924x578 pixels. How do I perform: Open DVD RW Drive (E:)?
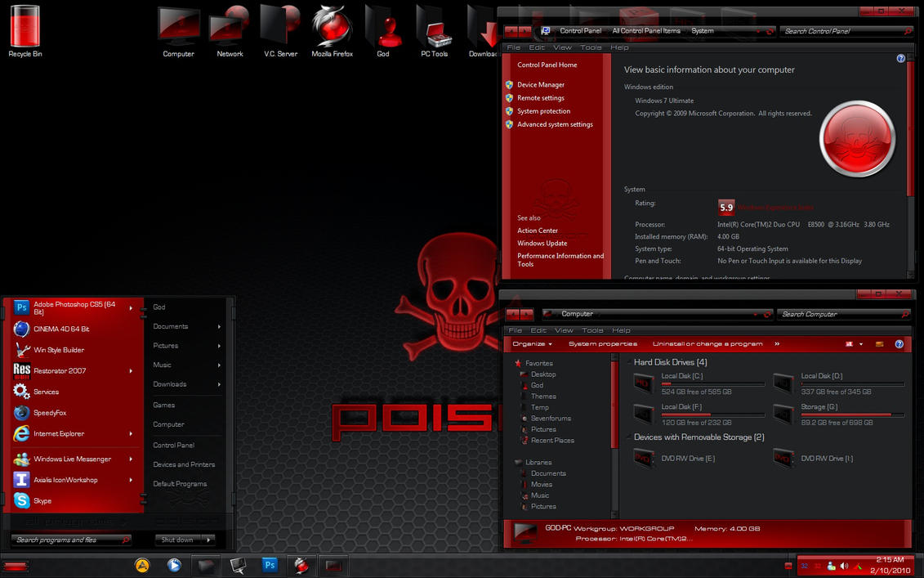coord(673,459)
